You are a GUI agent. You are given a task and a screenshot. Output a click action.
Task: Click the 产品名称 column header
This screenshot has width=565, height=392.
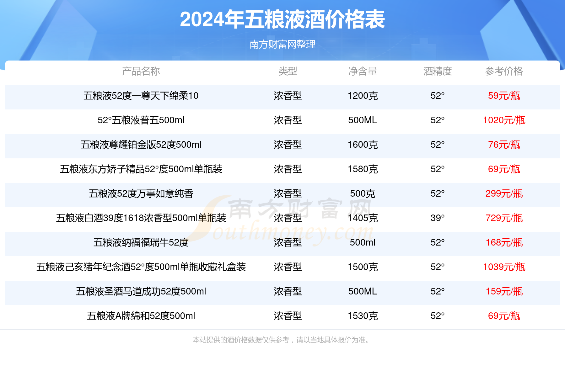tap(141, 72)
